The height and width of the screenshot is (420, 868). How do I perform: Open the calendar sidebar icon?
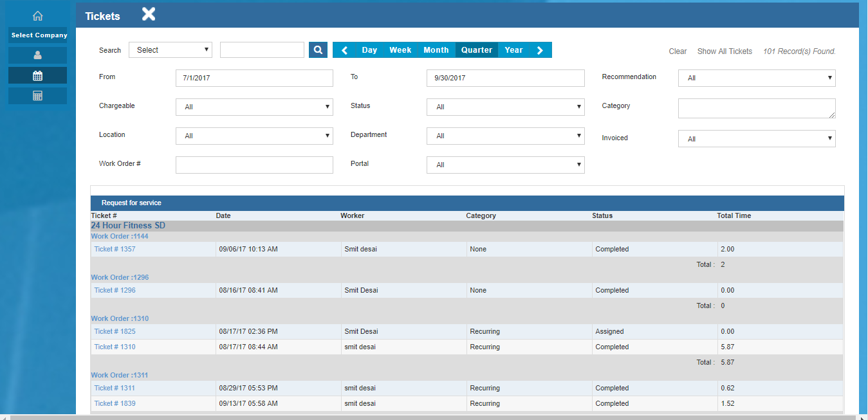[x=37, y=76]
